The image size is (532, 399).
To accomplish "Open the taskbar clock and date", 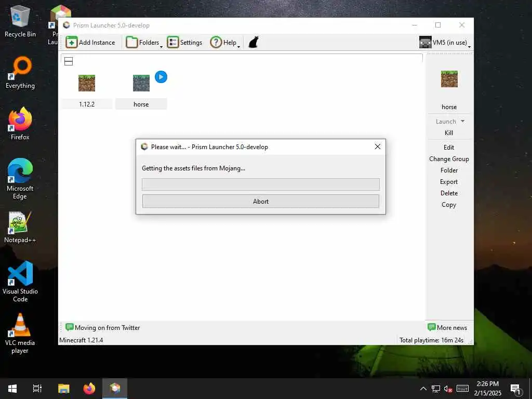I will pos(487,389).
